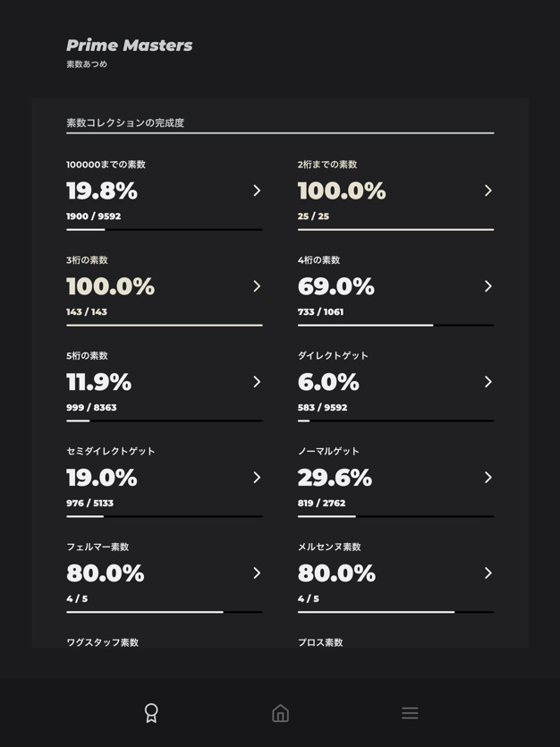Expand the 2桁までの素数 chevron arrow
Image resolution: width=560 pixels, height=747 pixels.
pos(488,191)
